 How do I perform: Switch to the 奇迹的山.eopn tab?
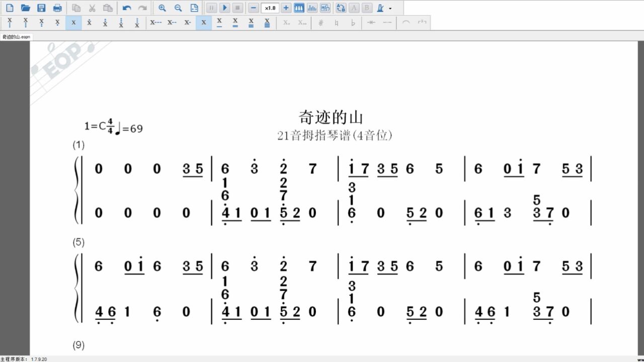pyautogui.click(x=17, y=37)
